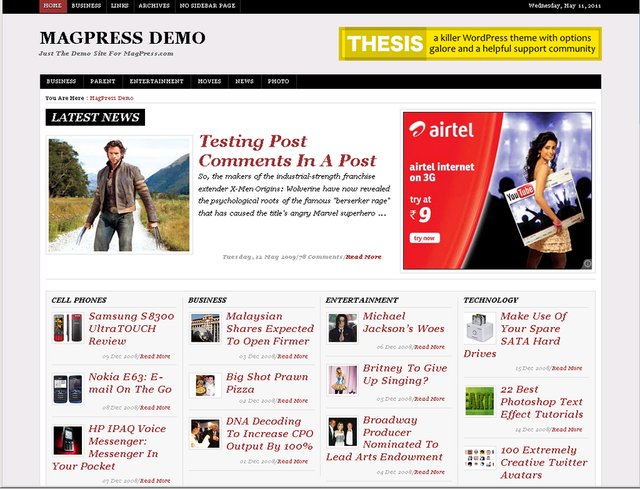
Task: Open Samsung S8300 UltraTOUCH Review article
Action: click(x=131, y=329)
